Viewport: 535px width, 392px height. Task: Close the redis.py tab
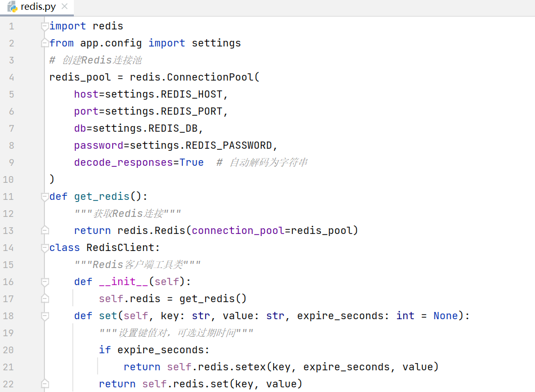coord(64,7)
